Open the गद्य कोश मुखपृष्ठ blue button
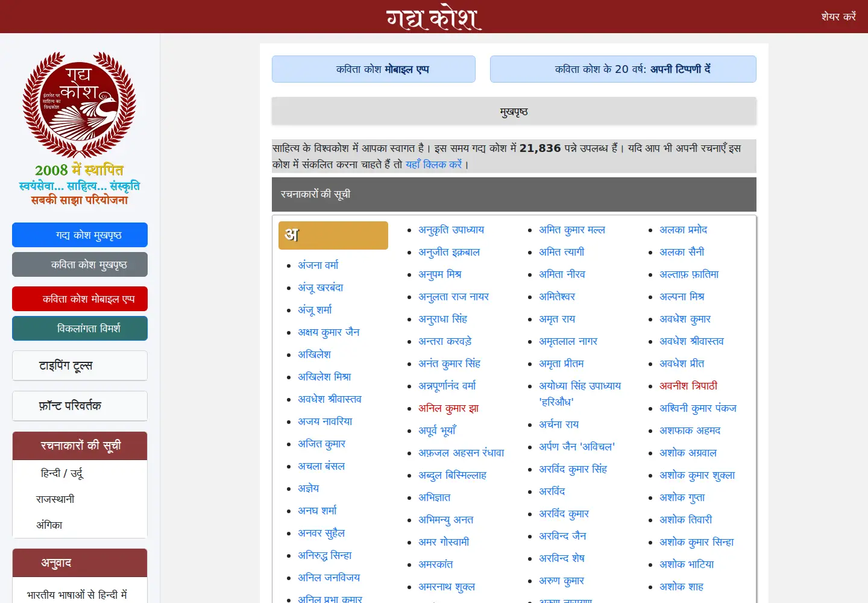868x603 pixels. (x=80, y=235)
